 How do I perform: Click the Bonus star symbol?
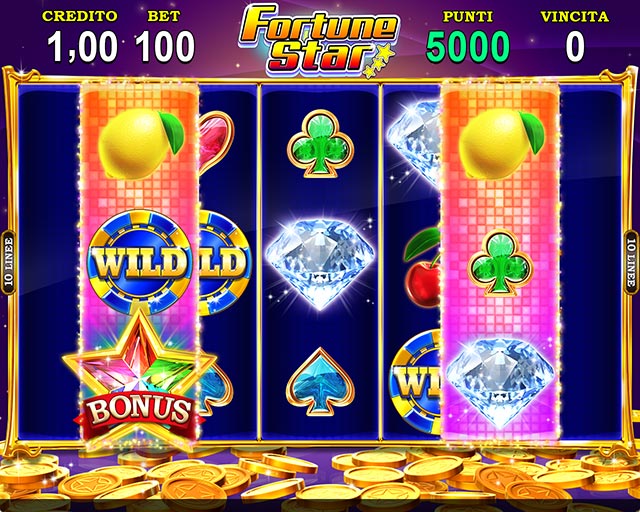140,378
